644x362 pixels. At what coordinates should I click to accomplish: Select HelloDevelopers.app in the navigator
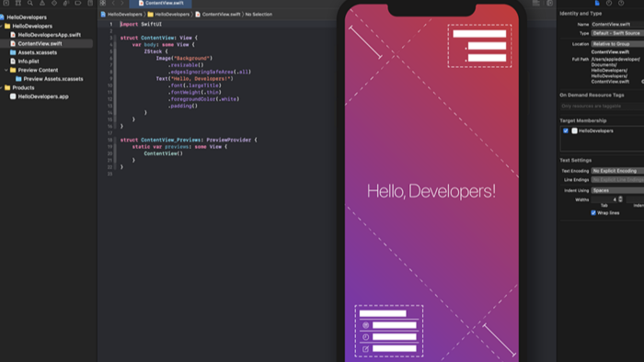coord(43,96)
